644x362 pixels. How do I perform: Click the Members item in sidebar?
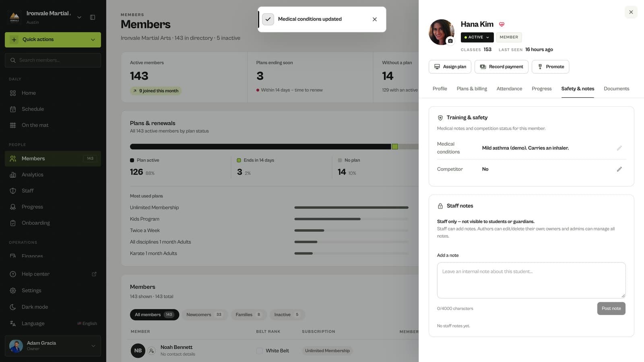point(53,158)
